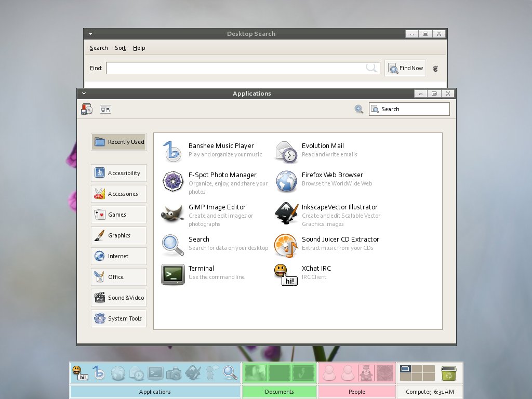The image size is (532, 399).
Task: Select the Sound & Video category
Action: click(x=119, y=298)
